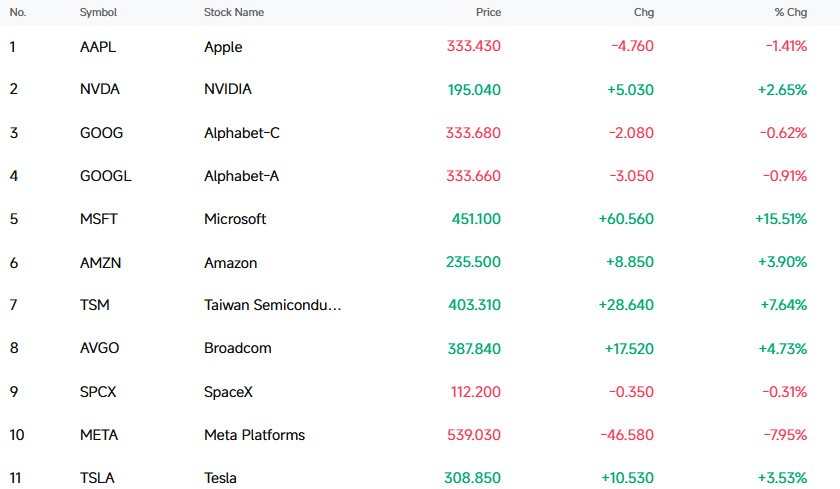Select the Symbol column header
The height and width of the screenshot is (489, 840).
pos(98,12)
